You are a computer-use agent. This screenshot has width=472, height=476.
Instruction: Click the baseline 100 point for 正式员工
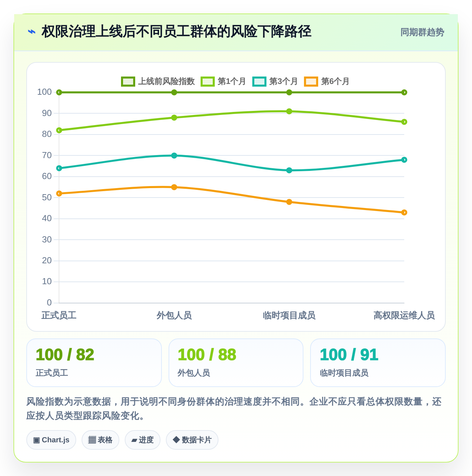pyautogui.click(x=59, y=92)
